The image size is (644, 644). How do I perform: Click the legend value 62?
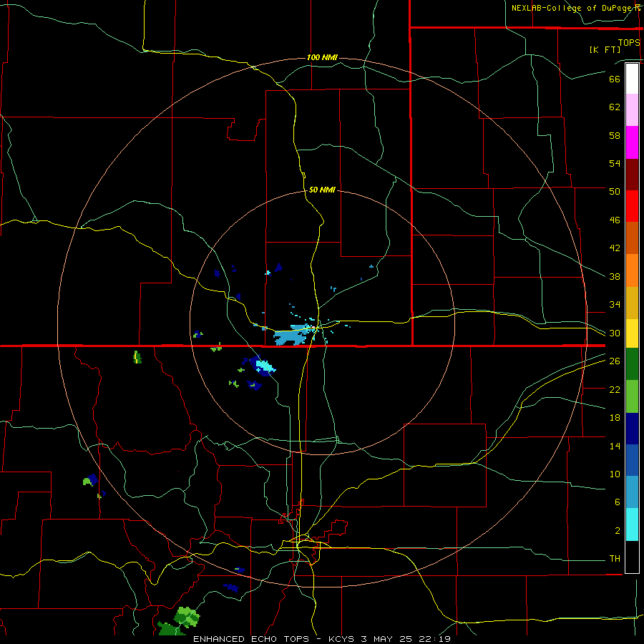tap(615, 107)
